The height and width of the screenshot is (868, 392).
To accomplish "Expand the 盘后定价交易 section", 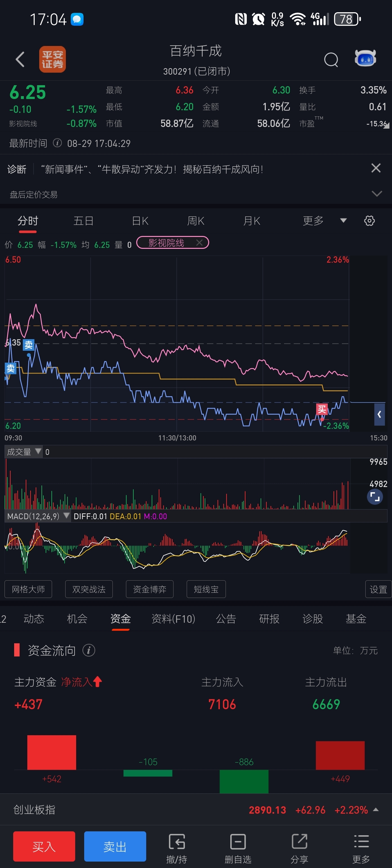I will [x=377, y=194].
